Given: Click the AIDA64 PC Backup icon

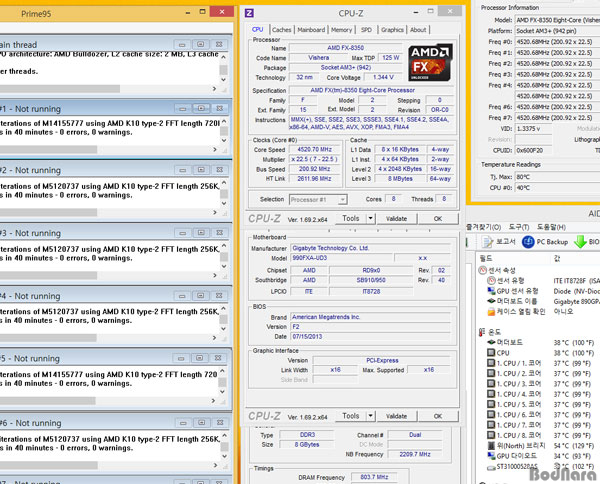Looking at the screenshot, I should click(x=528, y=242).
